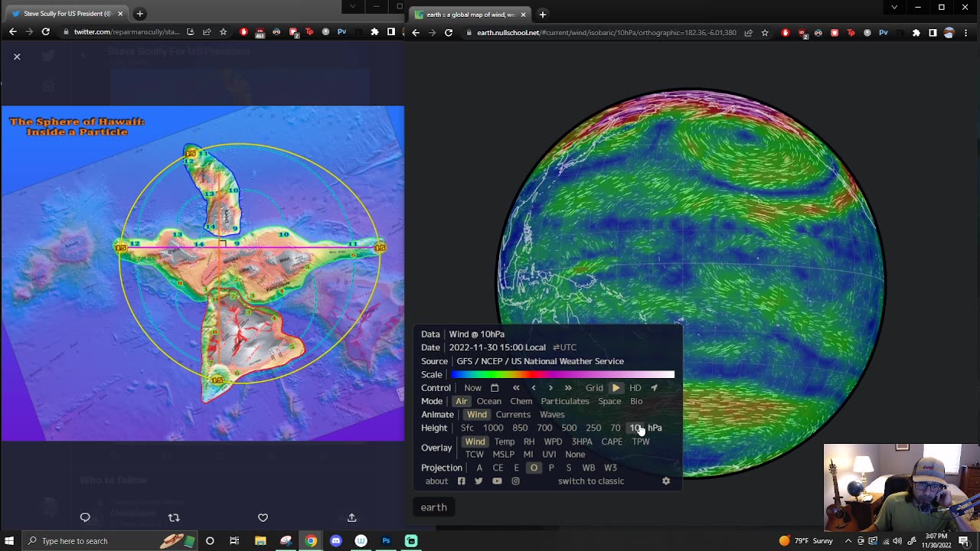Image resolution: width=980 pixels, height=551 pixels.
Task: Toggle the wind animation play button
Action: pyautogui.click(x=616, y=388)
